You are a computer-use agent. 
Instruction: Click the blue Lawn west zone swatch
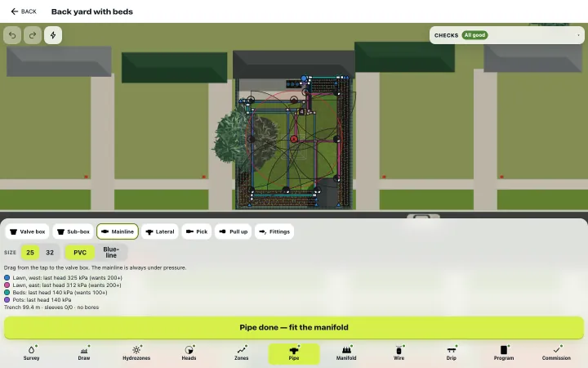click(x=7, y=278)
